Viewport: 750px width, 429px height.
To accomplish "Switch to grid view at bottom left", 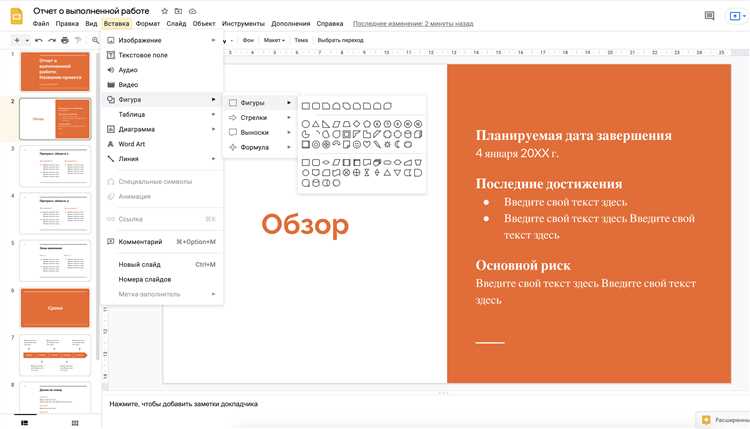I will click(75, 423).
